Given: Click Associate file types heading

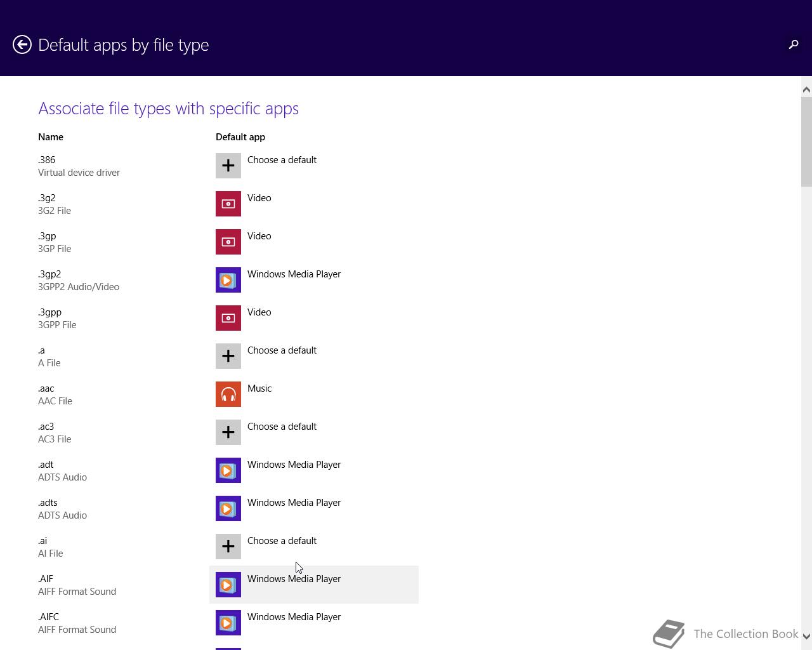Looking at the screenshot, I should 169,109.
